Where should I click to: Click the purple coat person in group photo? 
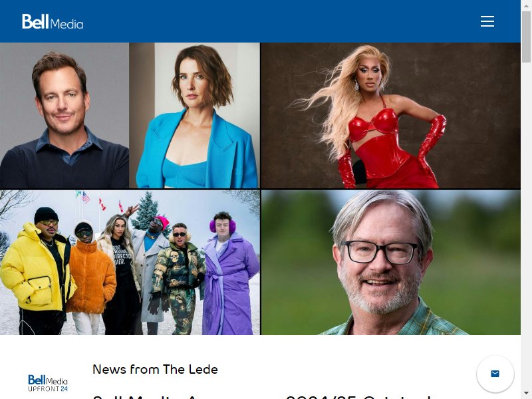[230, 273]
